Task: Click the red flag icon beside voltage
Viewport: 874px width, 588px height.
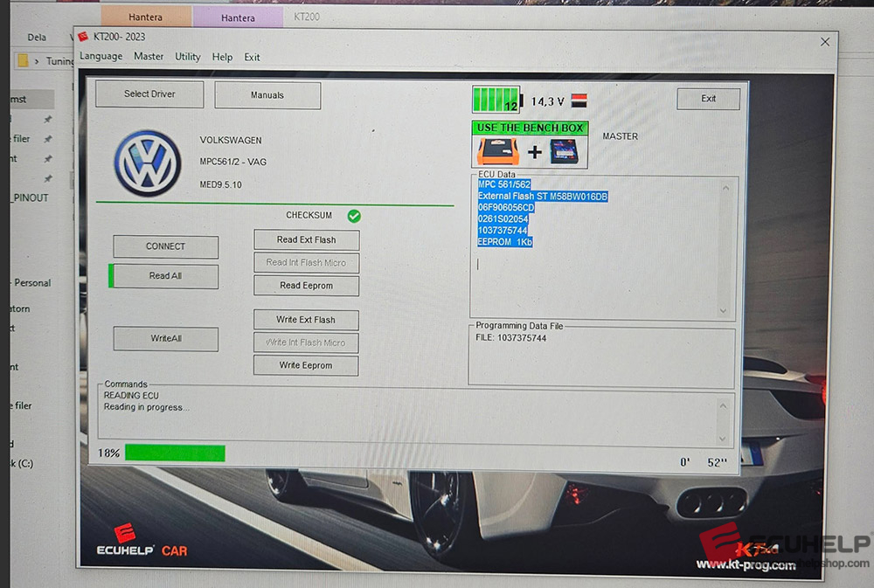Action: tap(579, 100)
